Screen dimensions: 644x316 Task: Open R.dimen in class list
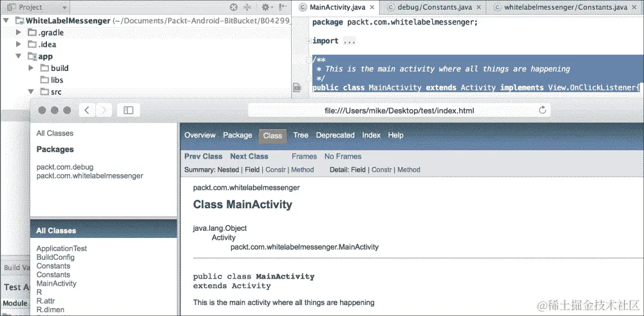[50, 310]
